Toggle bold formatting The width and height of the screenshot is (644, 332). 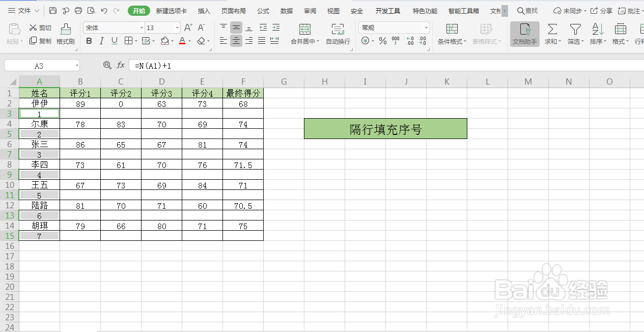tap(89, 40)
